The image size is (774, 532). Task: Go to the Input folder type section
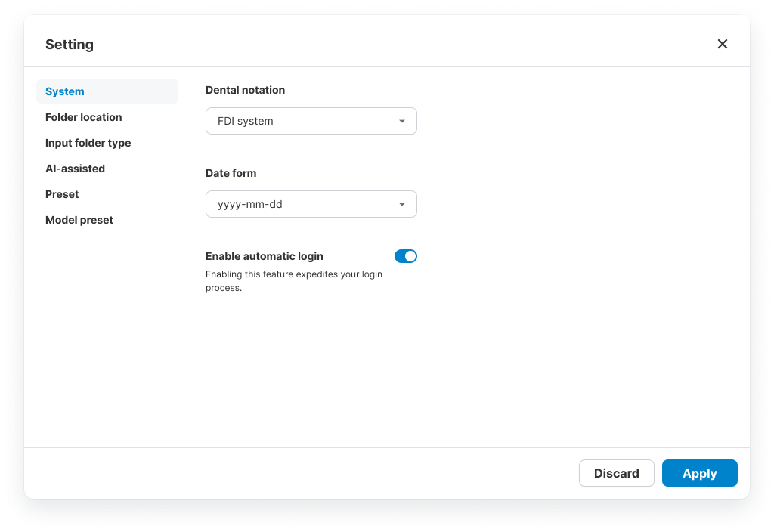tap(88, 143)
